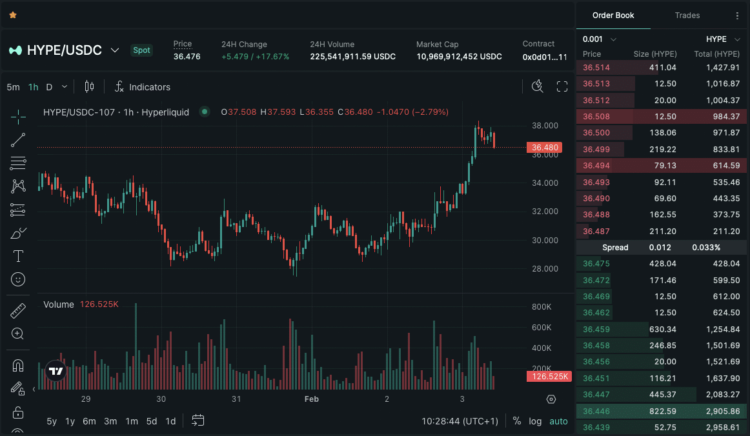Switch chart to D interval
This screenshot has height=436, width=750.
click(x=49, y=87)
